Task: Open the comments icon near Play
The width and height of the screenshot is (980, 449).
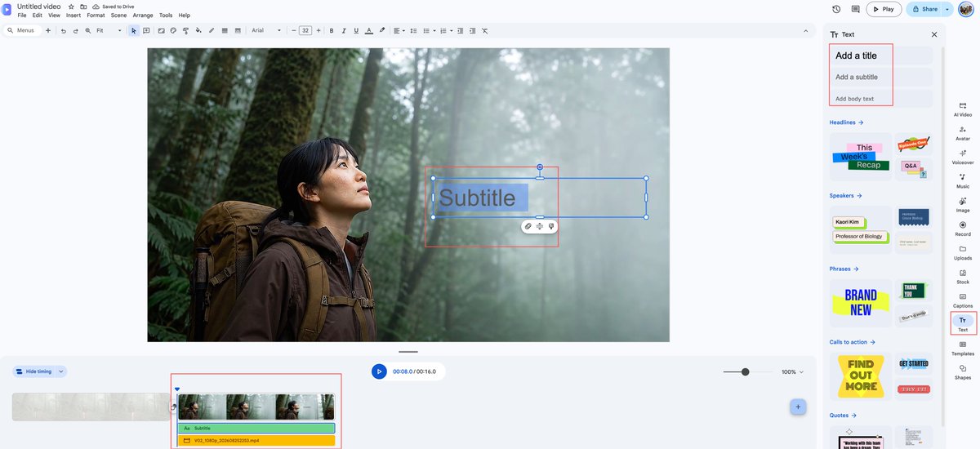Action: [855, 9]
